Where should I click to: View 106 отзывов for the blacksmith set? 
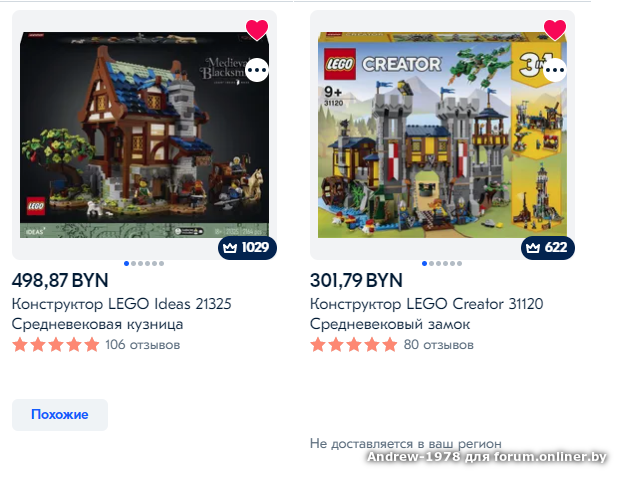[x=143, y=345]
